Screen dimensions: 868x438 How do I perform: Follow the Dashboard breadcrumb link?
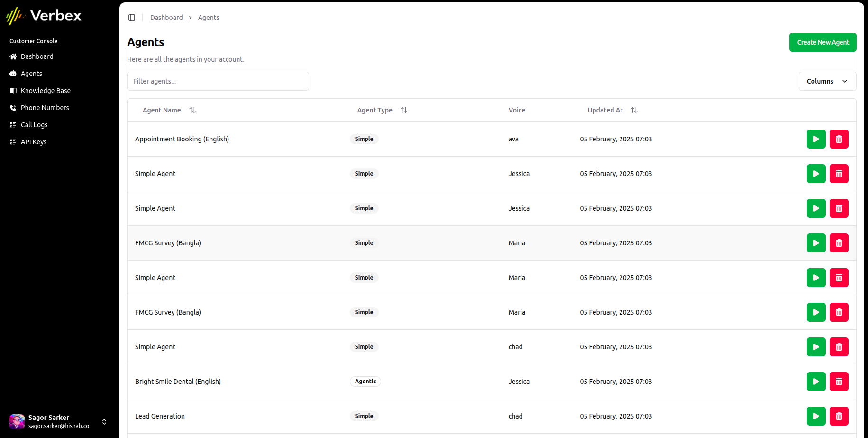(166, 18)
